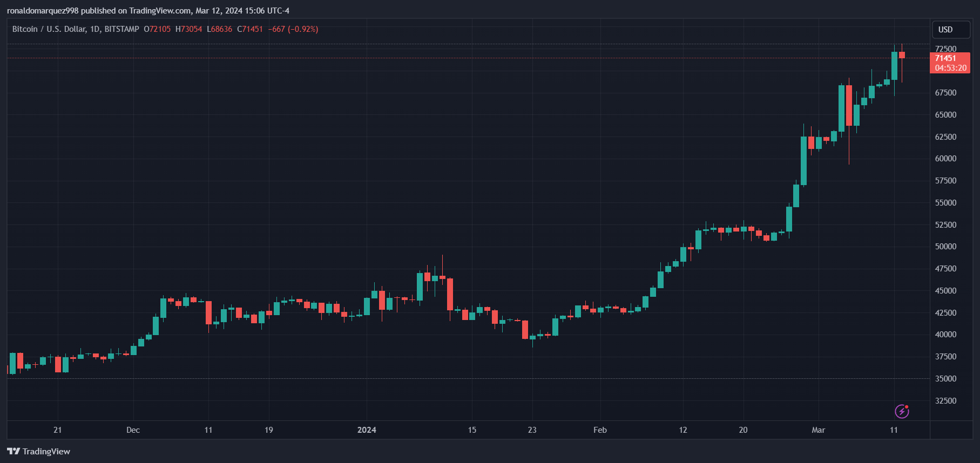Click the change value −667 (−0.92%)

(x=293, y=29)
